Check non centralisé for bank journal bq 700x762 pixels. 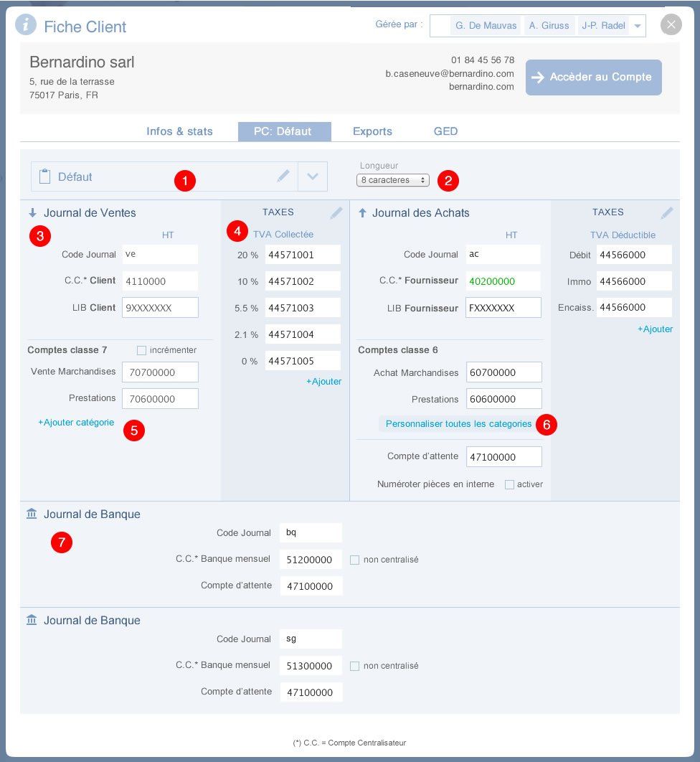tap(354, 560)
